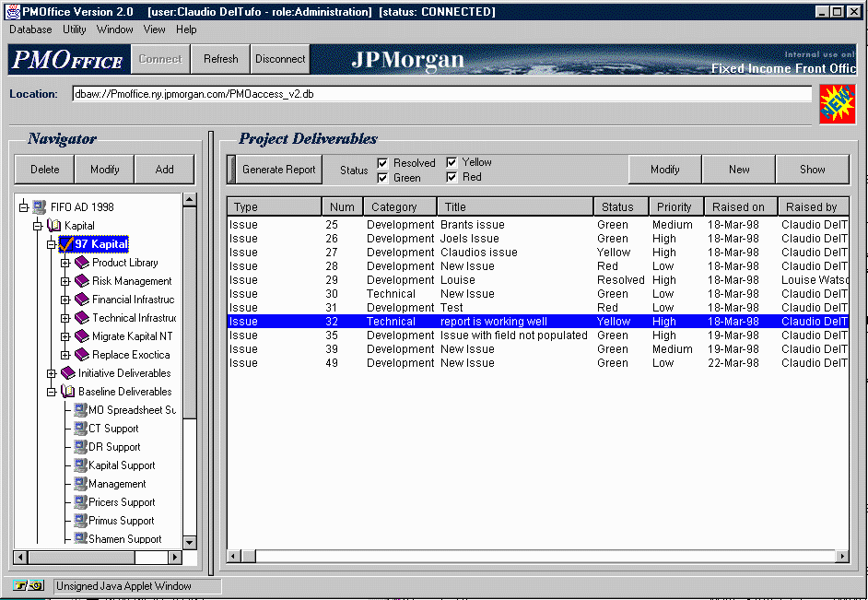
Task: Select Issue with field not populated row
Action: pos(537,335)
